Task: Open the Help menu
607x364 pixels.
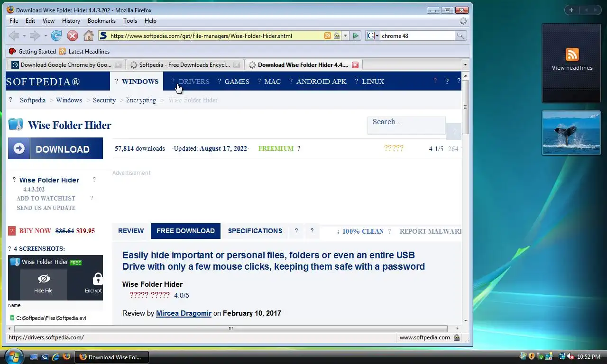Action: [x=150, y=21]
